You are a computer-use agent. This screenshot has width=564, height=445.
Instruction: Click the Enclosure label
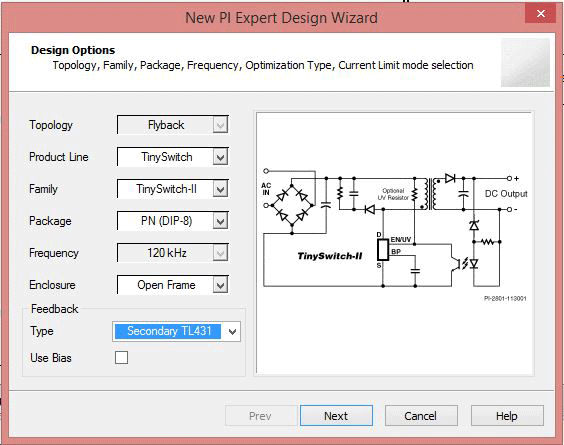click(x=52, y=285)
